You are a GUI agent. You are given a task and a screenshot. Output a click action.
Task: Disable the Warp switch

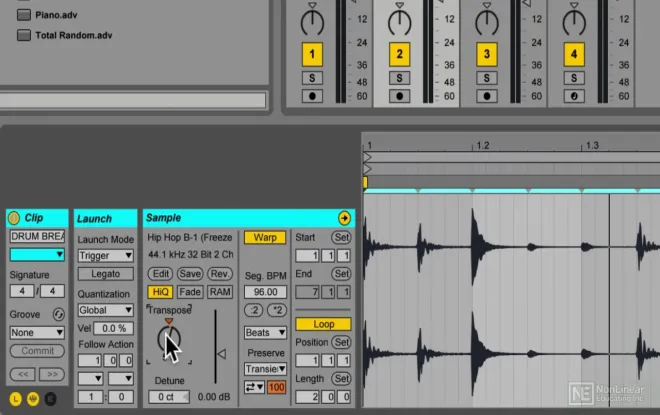coord(265,237)
